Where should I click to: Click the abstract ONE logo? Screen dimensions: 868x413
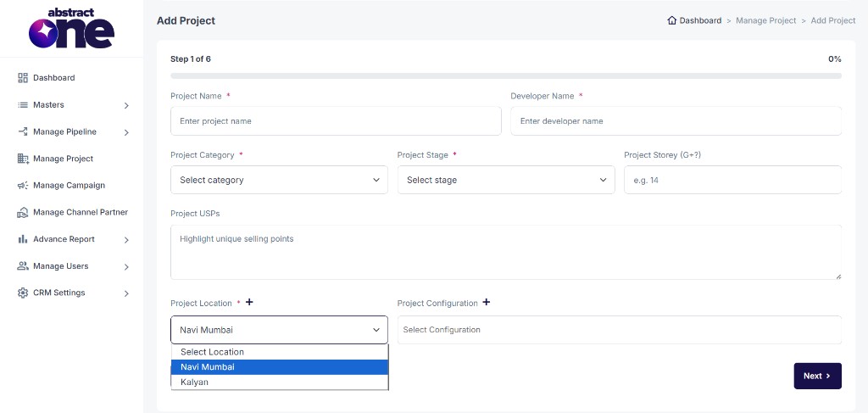pyautogui.click(x=71, y=29)
